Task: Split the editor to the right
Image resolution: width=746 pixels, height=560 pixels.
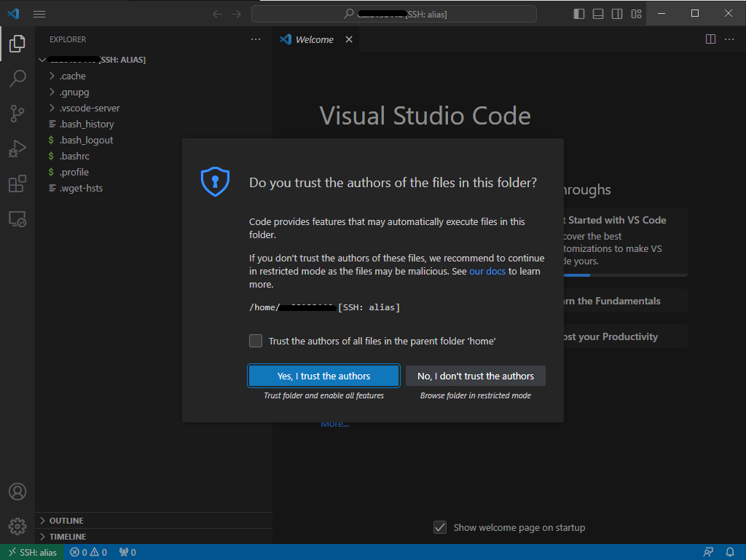Action: pyautogui.click(x=710, y=39)
